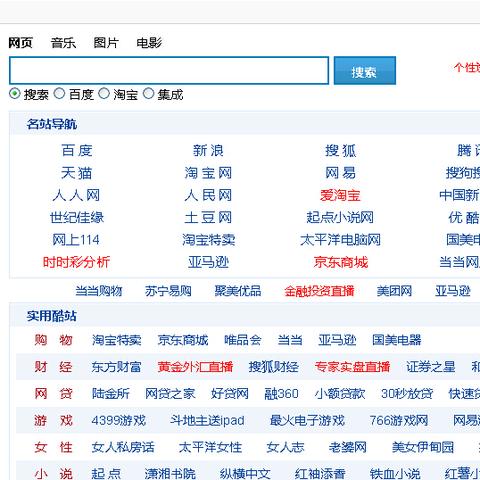The height and width of the screenshot is (480, 480).
Task: Select the 搜索 radio option
Action: 15,94
